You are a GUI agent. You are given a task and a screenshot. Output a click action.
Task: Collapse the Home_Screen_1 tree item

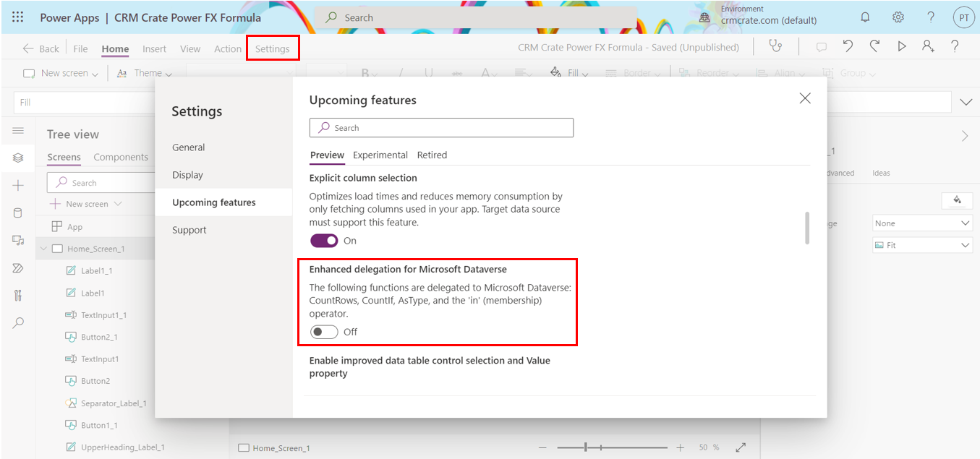[42, 248]
